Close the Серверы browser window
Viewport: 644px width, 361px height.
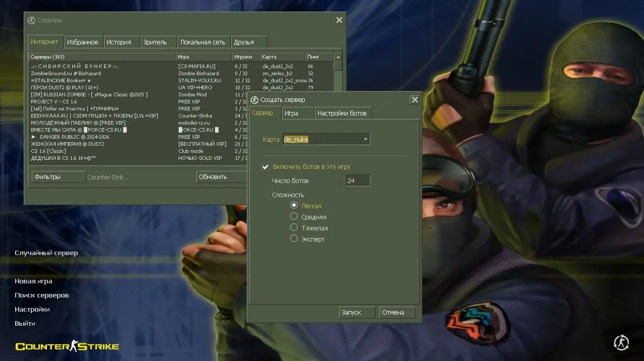pos(339,20)
